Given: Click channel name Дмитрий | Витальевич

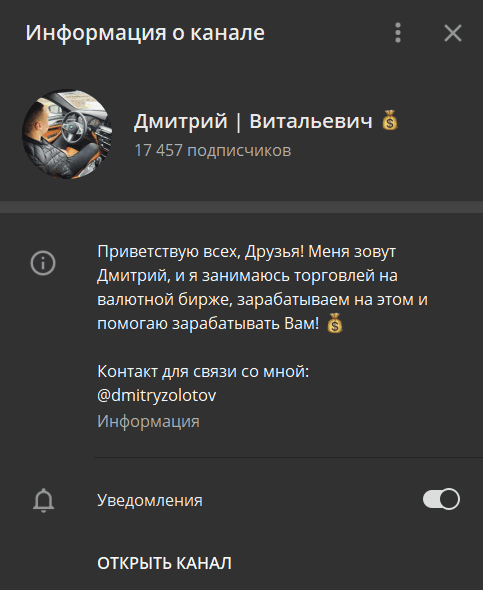Looking at the screenshot, I should [x=253, y=121].
